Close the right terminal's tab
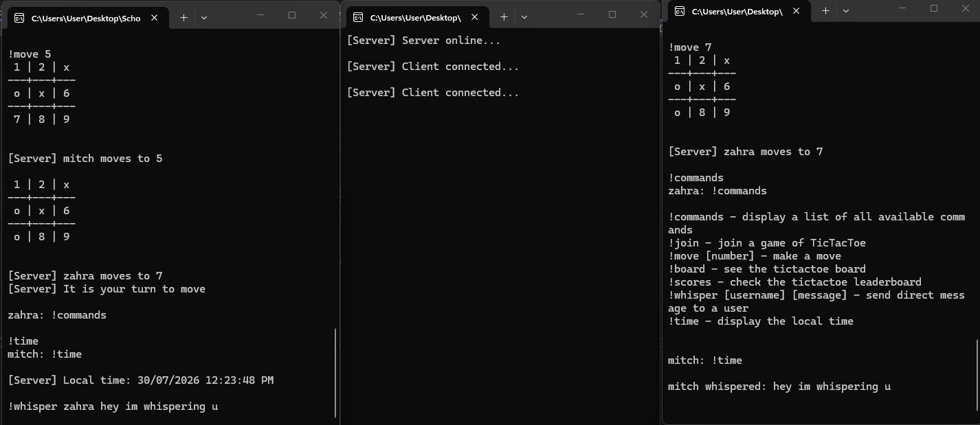The image size is (980, 425). (x=797, y=11)
